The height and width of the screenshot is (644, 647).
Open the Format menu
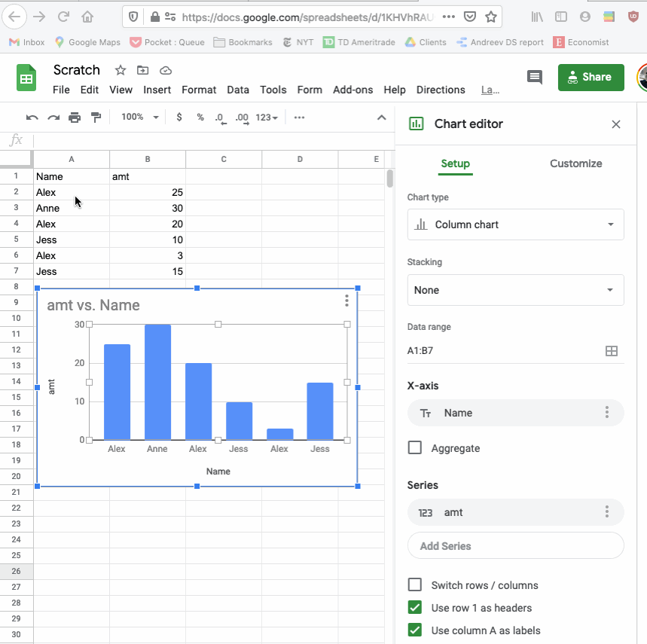(x=198, y=90)
